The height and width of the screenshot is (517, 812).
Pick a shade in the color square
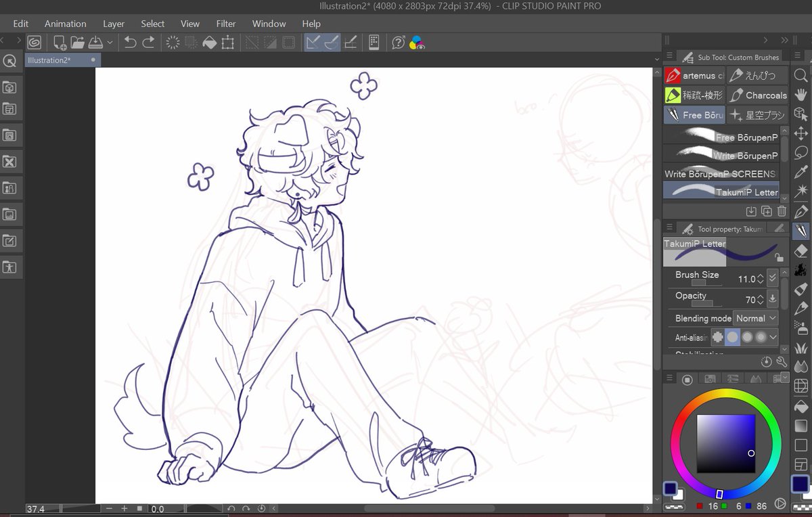coord(726,443)
